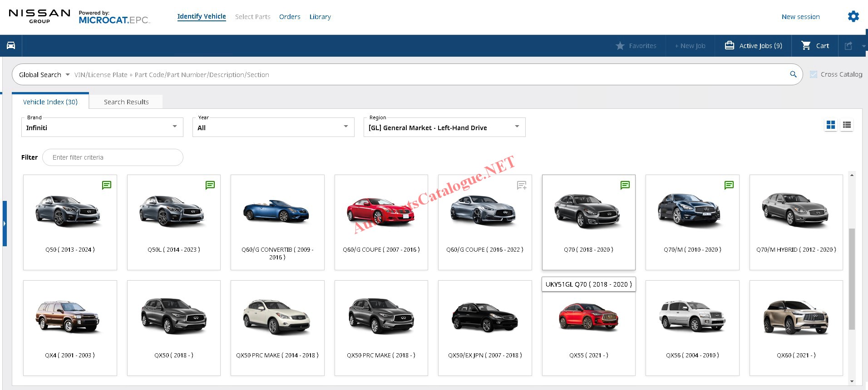Click the share/export icon beside Cart
This screenshot has width=868, height=390.
[x=848, y=46]
